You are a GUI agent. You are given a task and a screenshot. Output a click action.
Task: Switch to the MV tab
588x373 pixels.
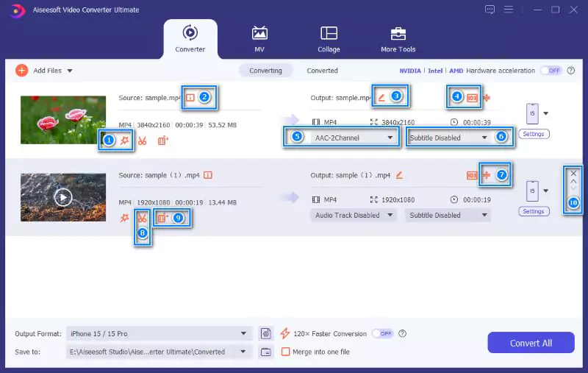[259, 39]
